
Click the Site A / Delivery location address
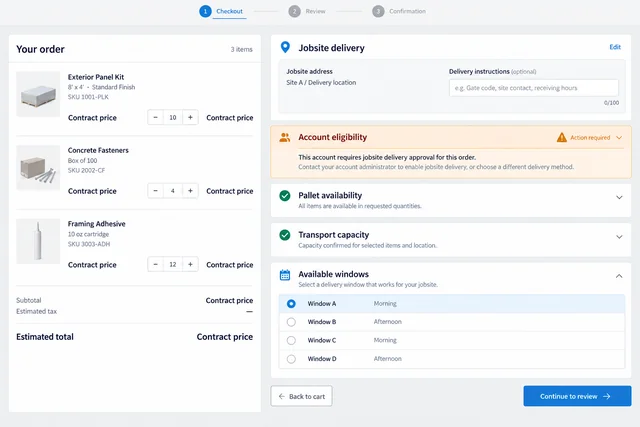321,82
